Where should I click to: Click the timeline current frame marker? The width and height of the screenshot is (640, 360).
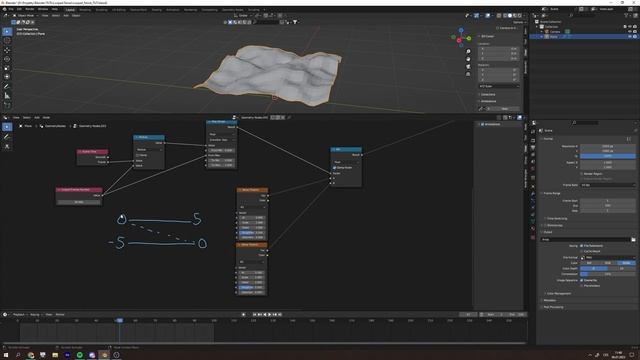pos(119,321)
